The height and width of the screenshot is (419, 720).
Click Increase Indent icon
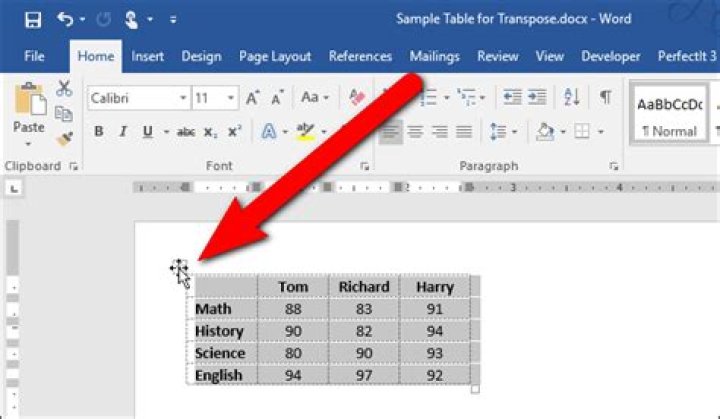click(537, 97)
